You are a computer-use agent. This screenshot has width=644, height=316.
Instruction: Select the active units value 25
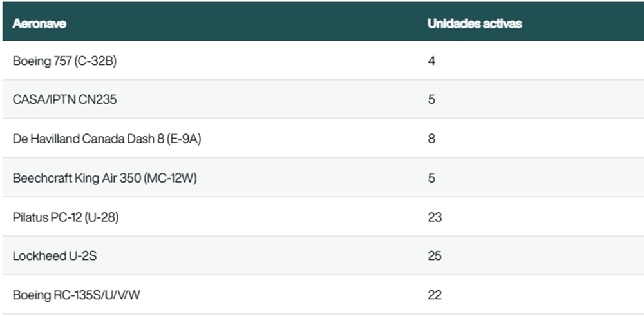[x=435, y=256]
